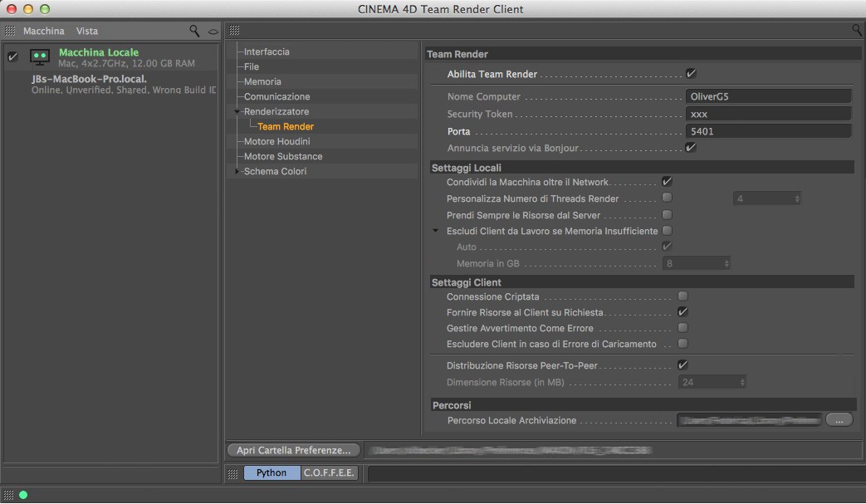The height and width of the screenshot is (504, 866).
Task: Enable Escludere Client in caso di Errore
Action: 683,344
